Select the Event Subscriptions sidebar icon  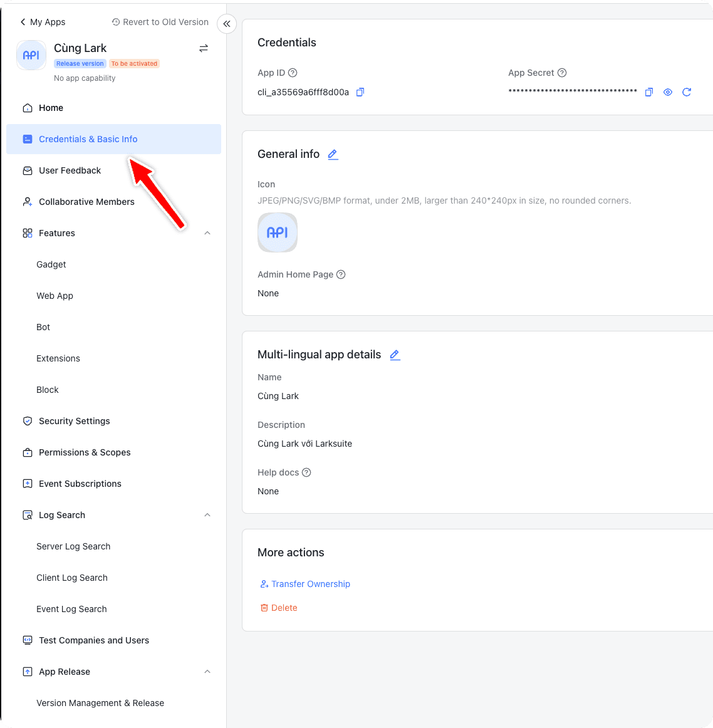(x=28, y=484)
